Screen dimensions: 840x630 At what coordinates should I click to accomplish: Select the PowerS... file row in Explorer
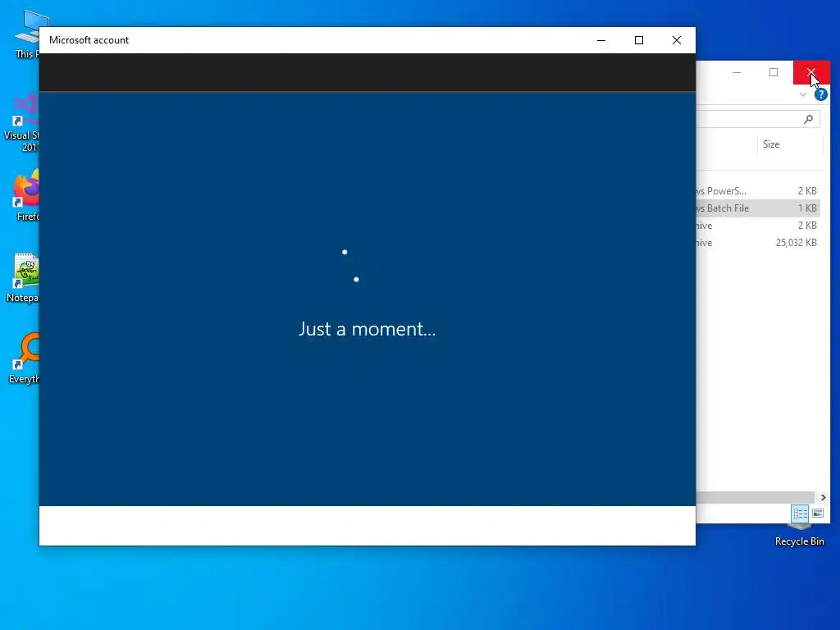coord(758,190)
